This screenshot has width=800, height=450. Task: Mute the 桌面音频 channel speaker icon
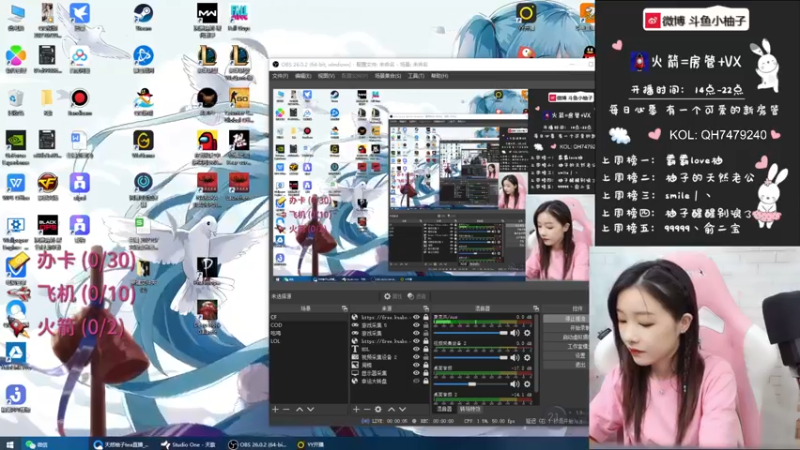point(515,384)
